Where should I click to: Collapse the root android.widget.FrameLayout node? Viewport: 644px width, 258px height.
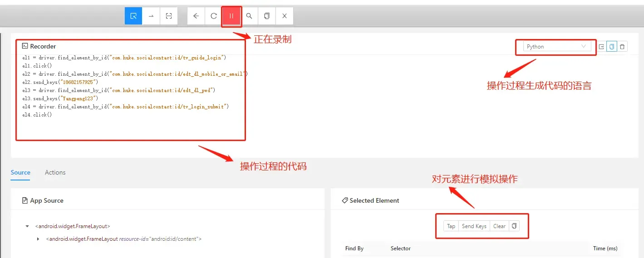[x=28, y=226]
